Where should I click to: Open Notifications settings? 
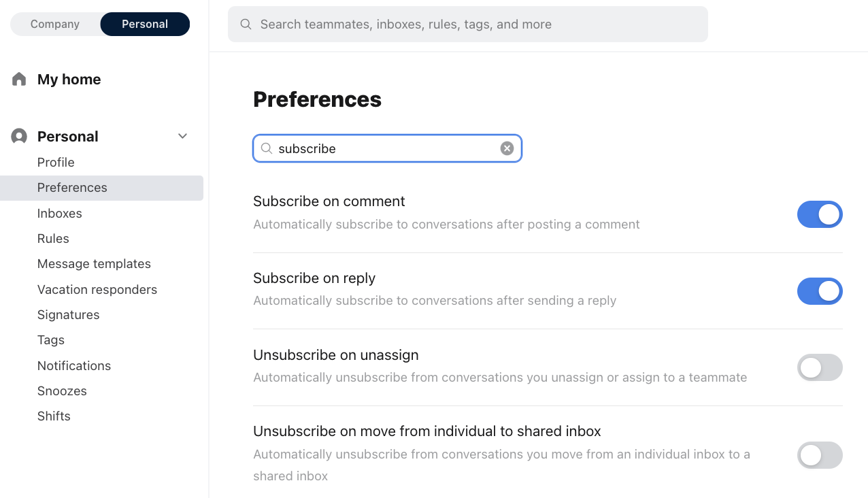pos(74,365)
